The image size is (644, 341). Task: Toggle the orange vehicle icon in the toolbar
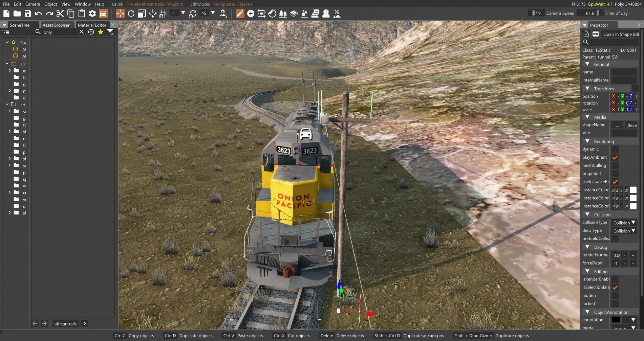[103, 14]
